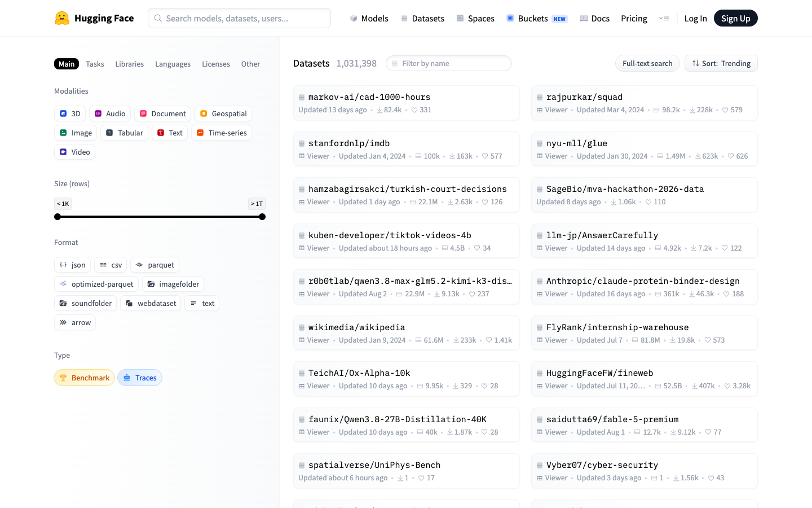
Task: Open the Anthropic/claude-protein-binder-design dataset card
Action: [645, 287]
